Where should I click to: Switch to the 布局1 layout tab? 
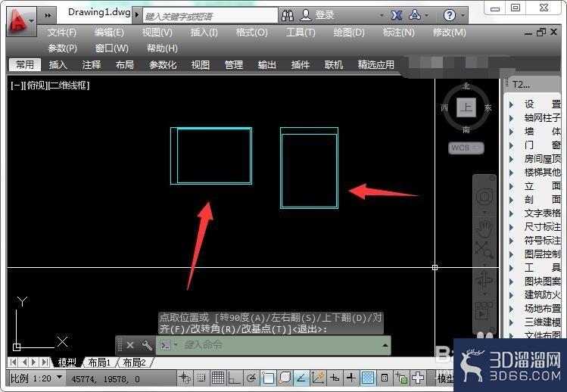click(99, 362)
